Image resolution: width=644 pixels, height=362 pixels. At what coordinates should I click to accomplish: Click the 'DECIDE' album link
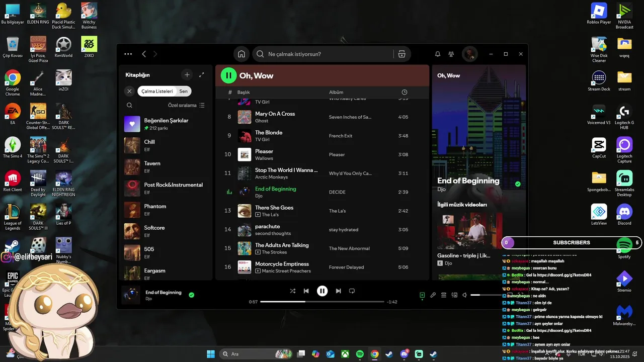tap(337, 192)
